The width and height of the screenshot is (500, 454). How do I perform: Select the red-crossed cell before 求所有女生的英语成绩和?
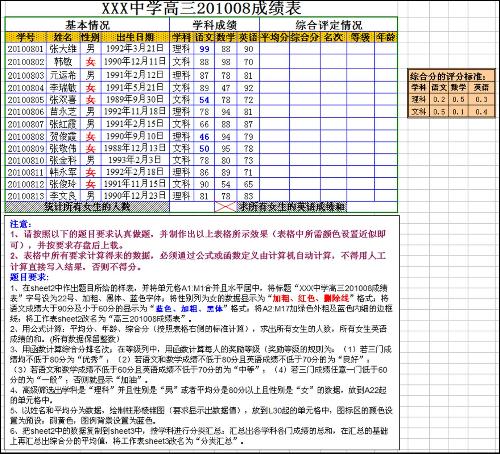(x=226, y=207)
